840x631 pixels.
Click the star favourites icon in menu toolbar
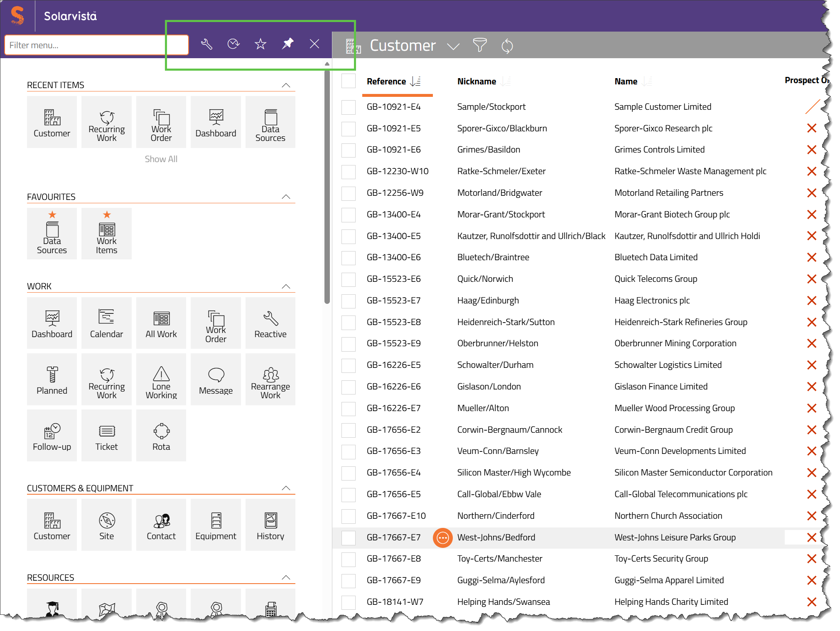[x=260, y=44]
